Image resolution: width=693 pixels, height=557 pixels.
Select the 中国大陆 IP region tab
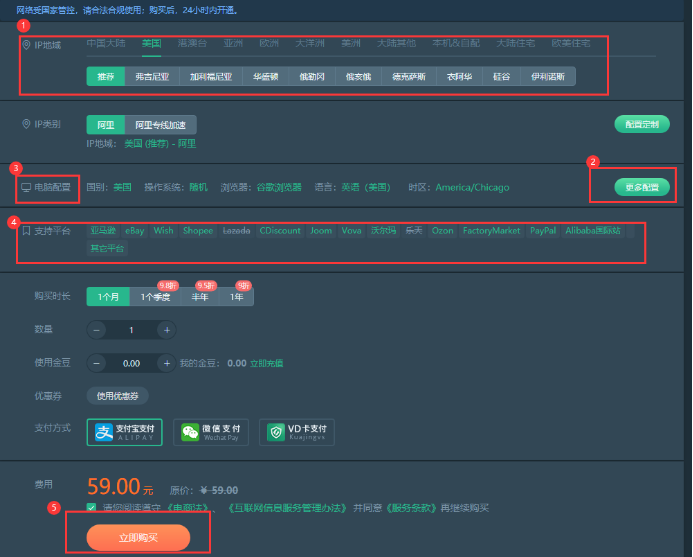[106, 43]
